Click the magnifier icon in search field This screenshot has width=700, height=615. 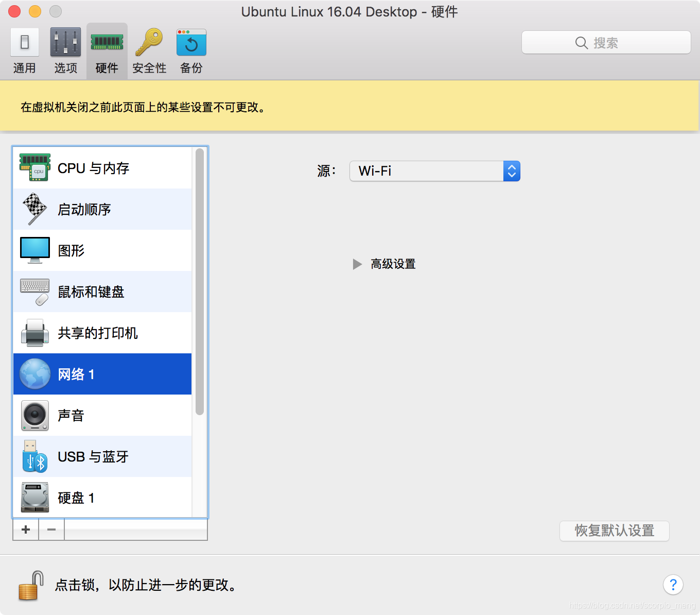tap(582, 43)
